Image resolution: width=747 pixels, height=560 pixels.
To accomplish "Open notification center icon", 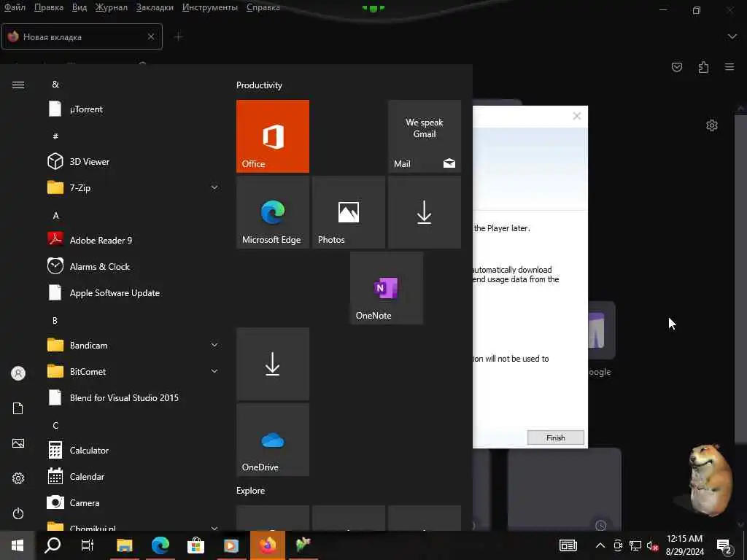I will [724, 545].
